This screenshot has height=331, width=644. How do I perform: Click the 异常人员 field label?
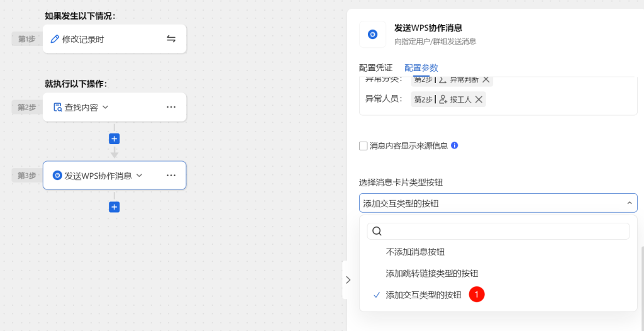coord(385,99)
